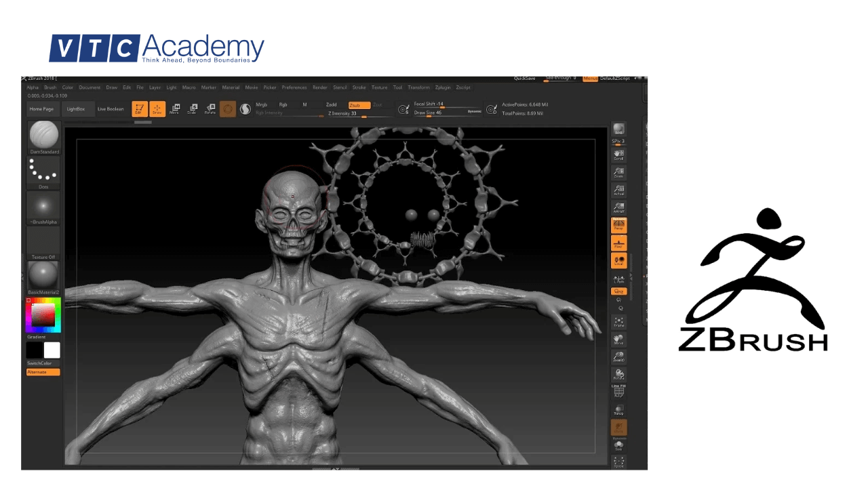Click the DefaultZScript button
Viewport: 868px width, 488px height.
(x=615, y=79)
